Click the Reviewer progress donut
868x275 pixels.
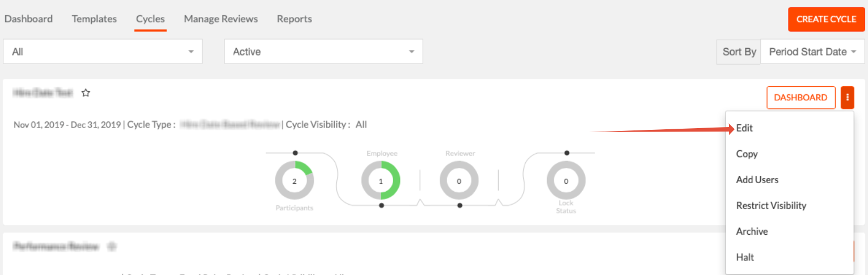tap(459, 181)
